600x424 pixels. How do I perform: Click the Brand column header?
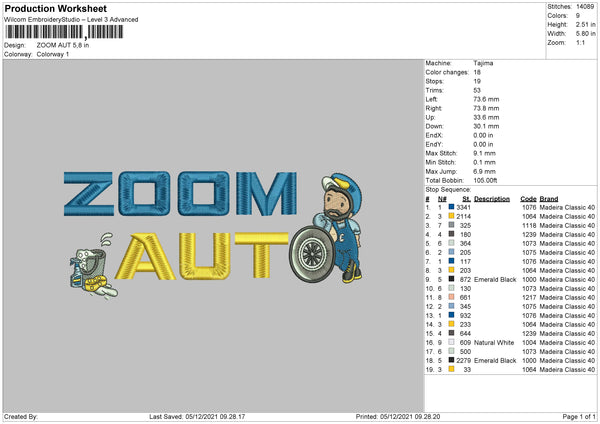click(x=549, y=199)
